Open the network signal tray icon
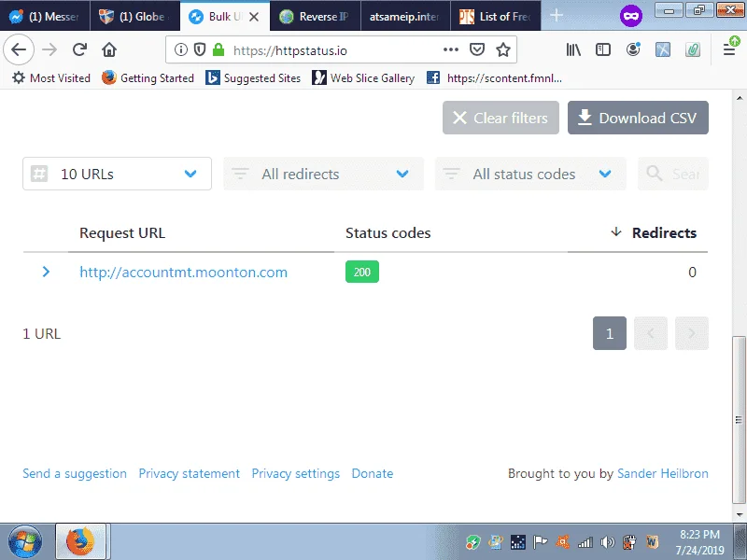The height and width of the screenshot is (560, 747). pyautogui.click(x=585, y=542)
